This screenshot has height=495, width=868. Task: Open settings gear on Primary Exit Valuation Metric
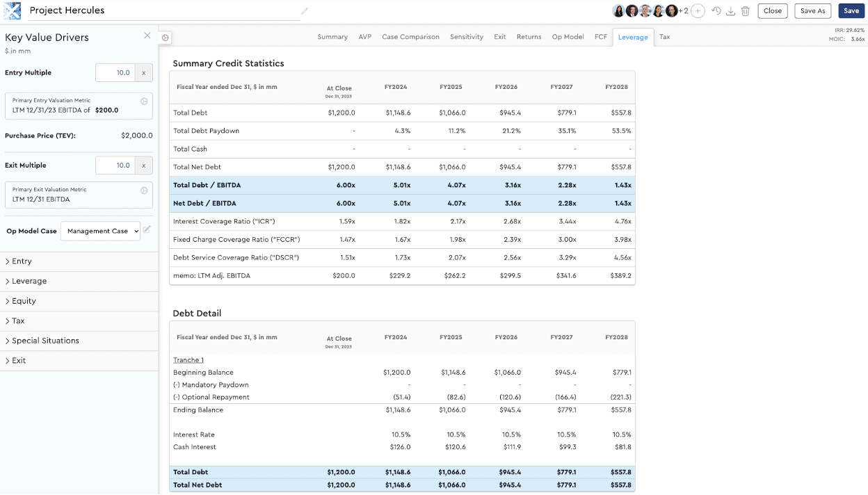point(143,190)
